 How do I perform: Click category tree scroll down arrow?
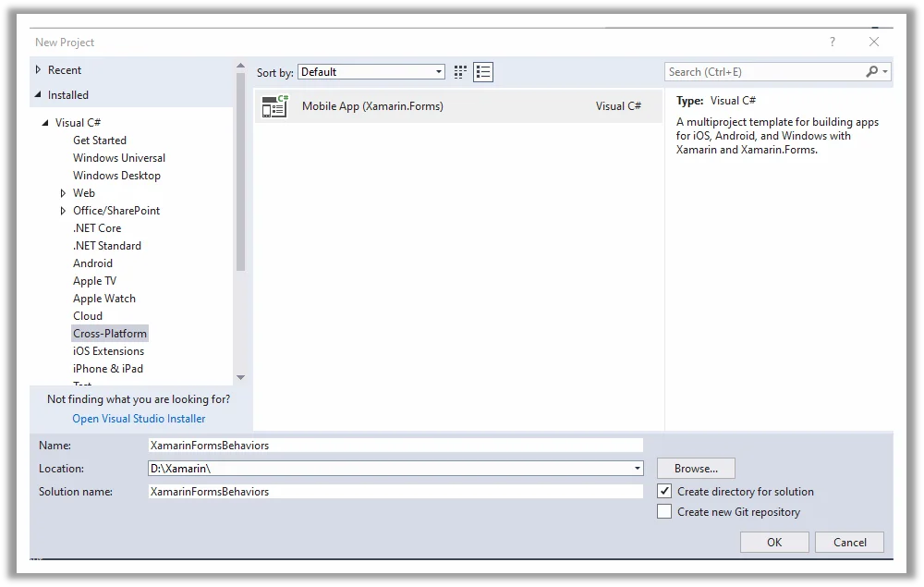click(x=240, y=378)
